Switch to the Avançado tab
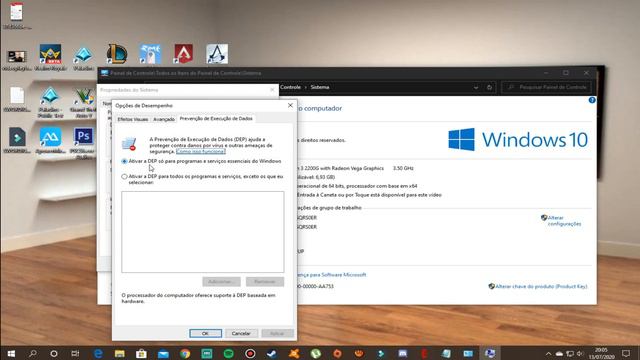 tap(164, 119)
